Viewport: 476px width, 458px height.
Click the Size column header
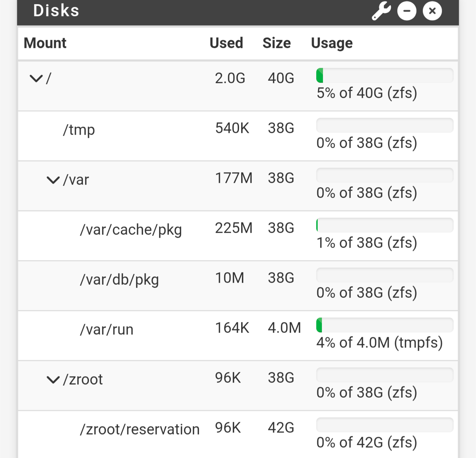[x=277, y=43]
